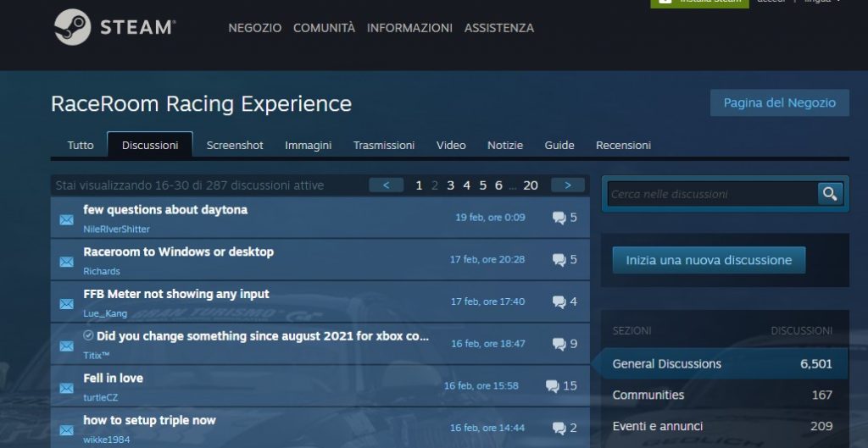Viewport: 868px width, 448px height.
Task: Click comment bubble on Raceroom to Windows thread
Action: (x=559, y=259)
